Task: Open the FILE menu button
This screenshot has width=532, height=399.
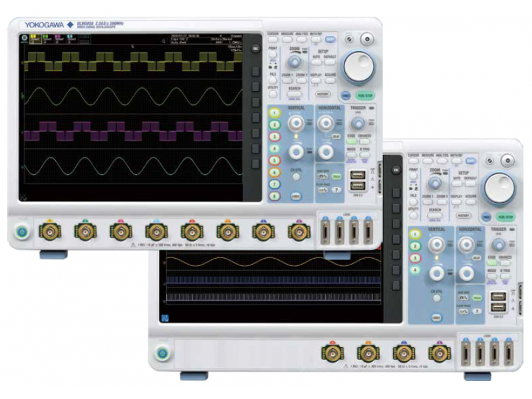Action: [272, 80]
